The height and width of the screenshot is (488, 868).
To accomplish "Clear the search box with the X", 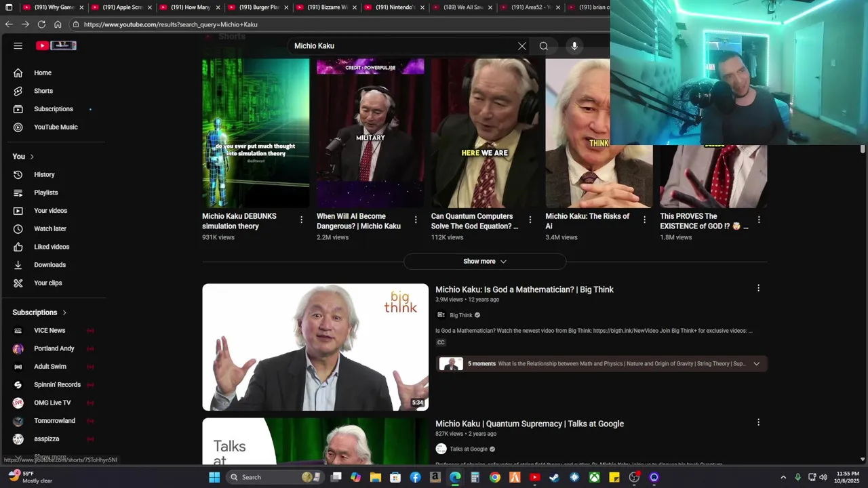I will point(522,46).
